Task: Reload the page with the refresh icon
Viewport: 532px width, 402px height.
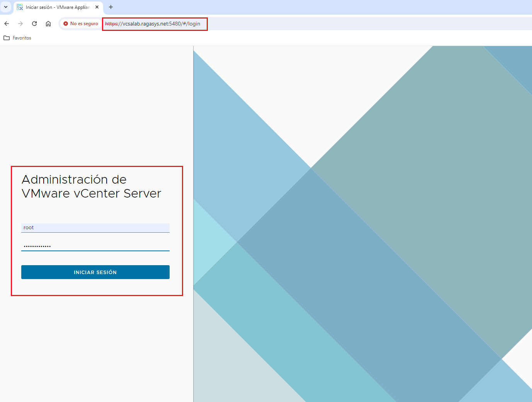Action: [x=34, y=24]
